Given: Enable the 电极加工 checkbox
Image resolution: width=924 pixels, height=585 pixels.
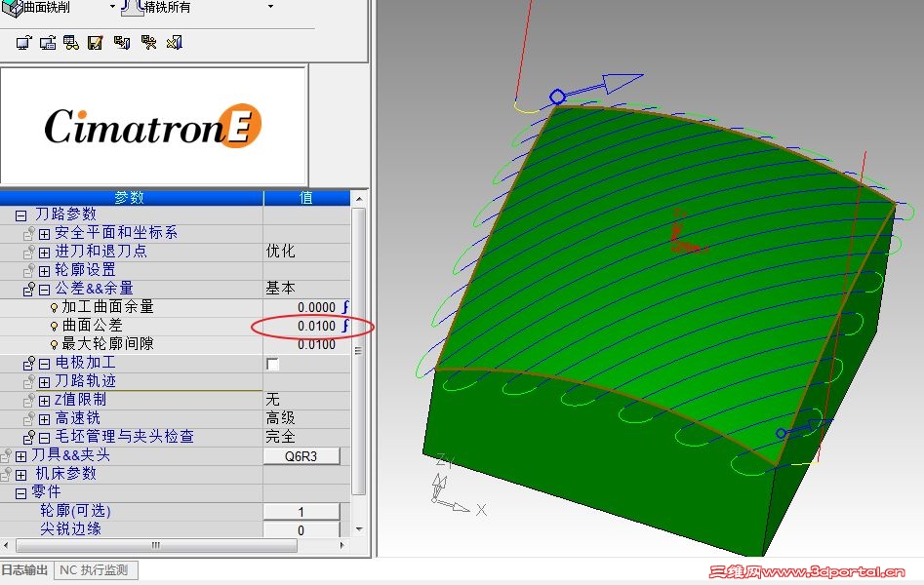Looking at the screenshot, I should coord(272,364).
